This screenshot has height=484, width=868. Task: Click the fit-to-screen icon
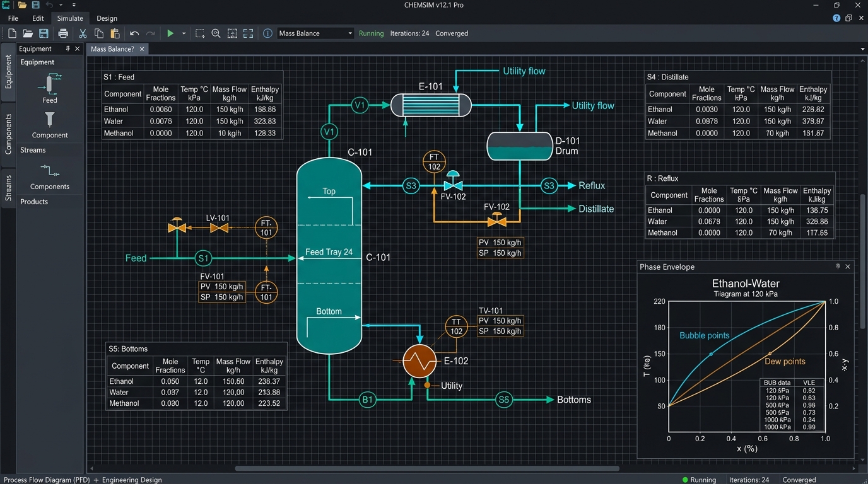(x=248, y=33)
